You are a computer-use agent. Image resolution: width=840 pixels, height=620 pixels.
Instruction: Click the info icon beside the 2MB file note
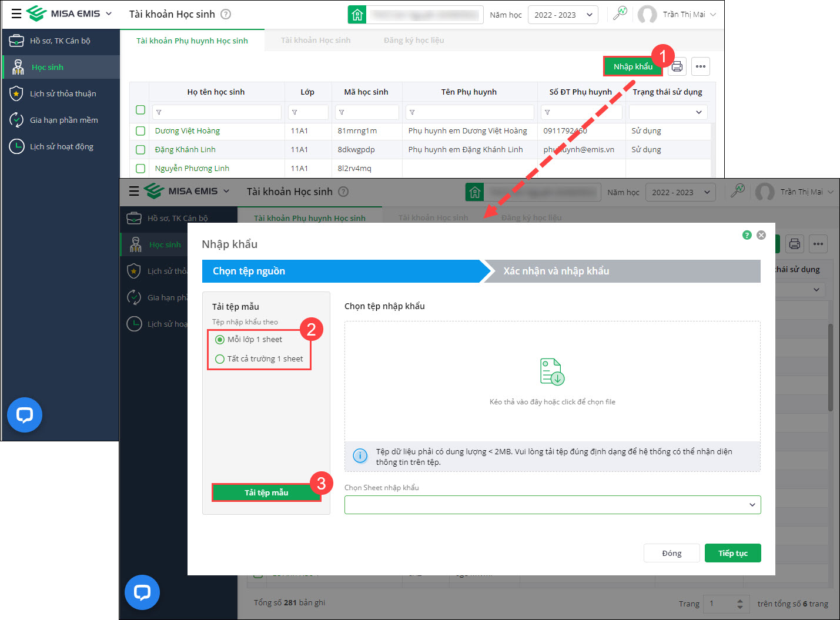point(360,456)
